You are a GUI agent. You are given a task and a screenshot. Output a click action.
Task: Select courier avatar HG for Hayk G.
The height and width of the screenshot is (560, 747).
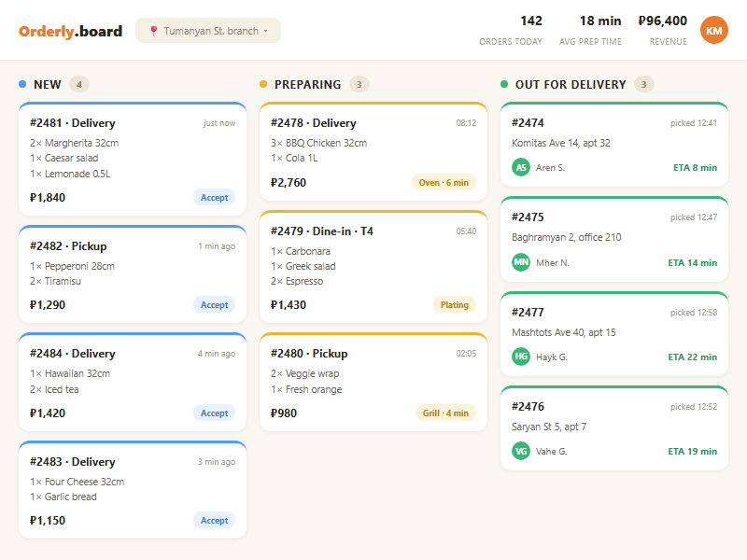[x=521, y=357]
